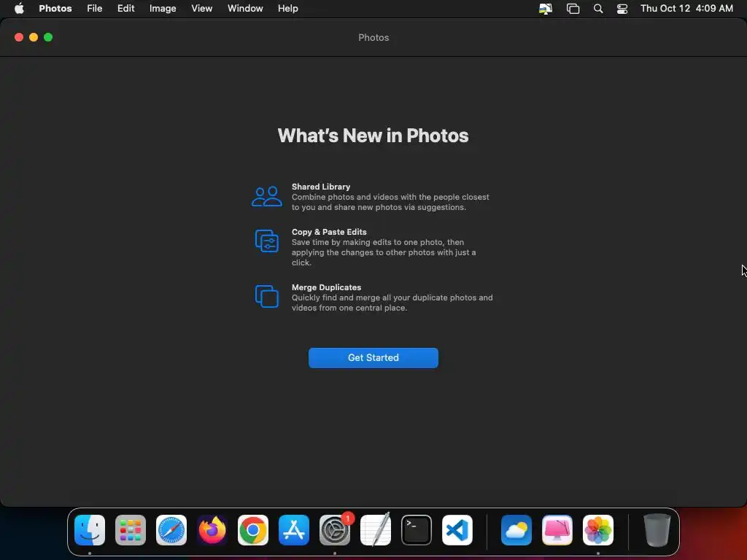Click the Photos window title text

[373, 38]
